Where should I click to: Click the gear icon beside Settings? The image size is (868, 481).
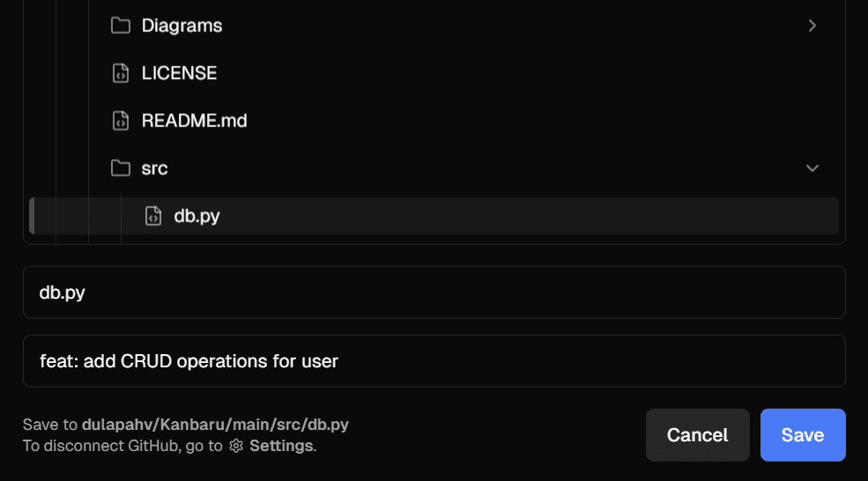[235, 446]
